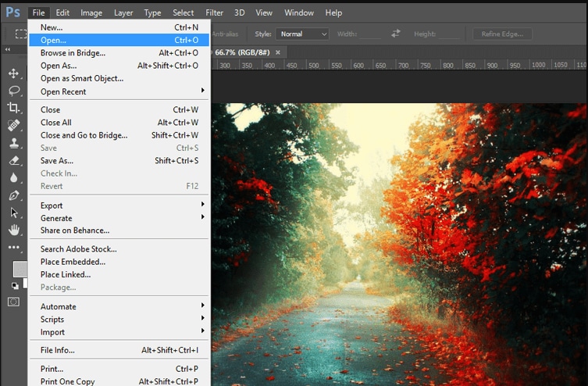The height and width of the screenshot is (386, 588).
Task: Select the Lasso tool
Action: (x=14, y=91)
